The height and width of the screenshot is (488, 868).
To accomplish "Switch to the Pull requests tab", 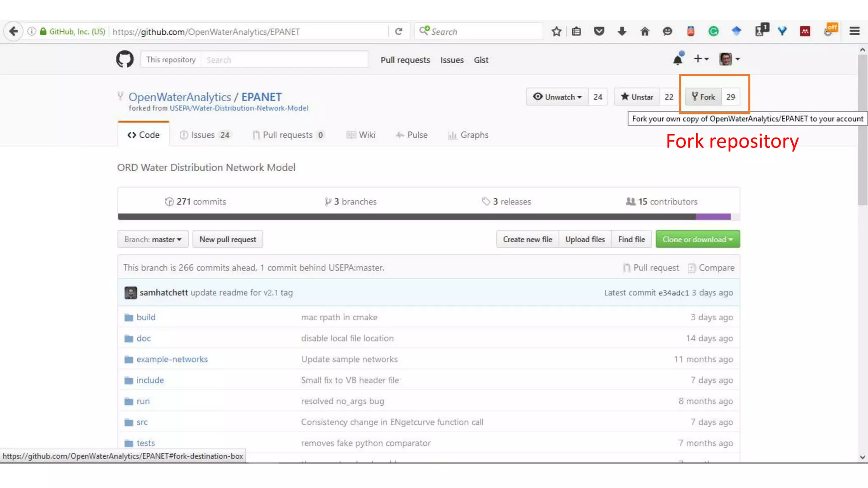I will click(x=289, y=135).
